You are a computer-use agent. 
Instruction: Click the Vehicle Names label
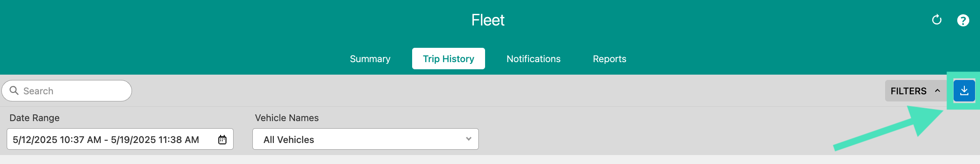tap(287, 118)
